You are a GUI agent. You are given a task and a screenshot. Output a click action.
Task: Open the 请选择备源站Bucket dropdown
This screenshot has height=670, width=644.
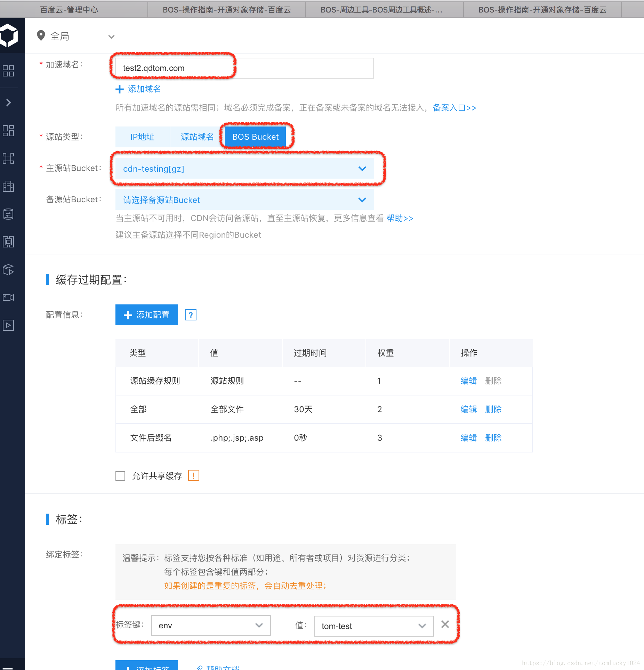click(244, 200)
